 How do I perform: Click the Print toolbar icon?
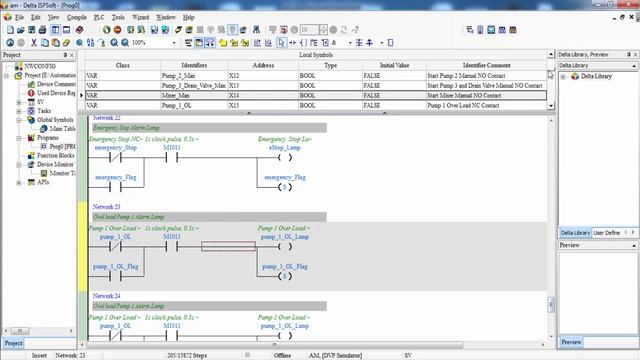click(42, 30)
